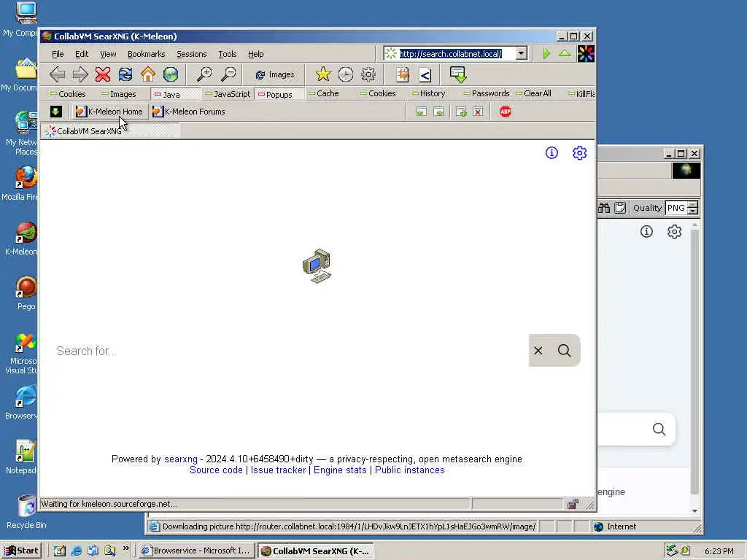Expand hidden Quick Launch items chevron

click(x=125, y=548)
